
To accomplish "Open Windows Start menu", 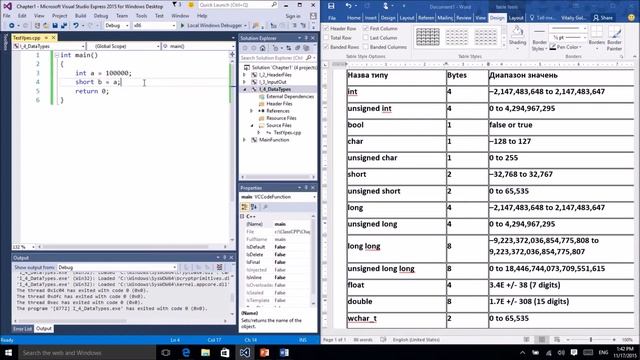I will click(x=8, y=352).
